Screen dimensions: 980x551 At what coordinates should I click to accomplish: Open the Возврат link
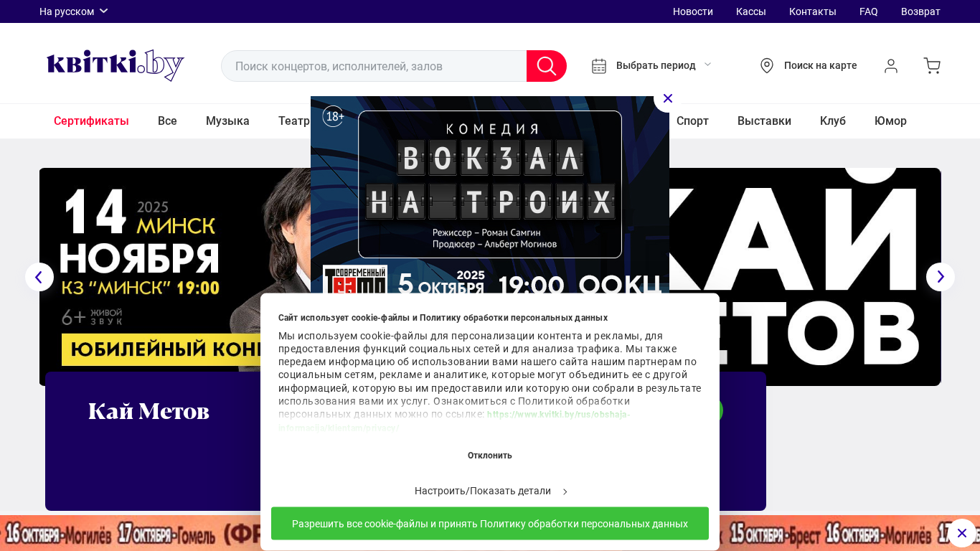coord(920,11)
